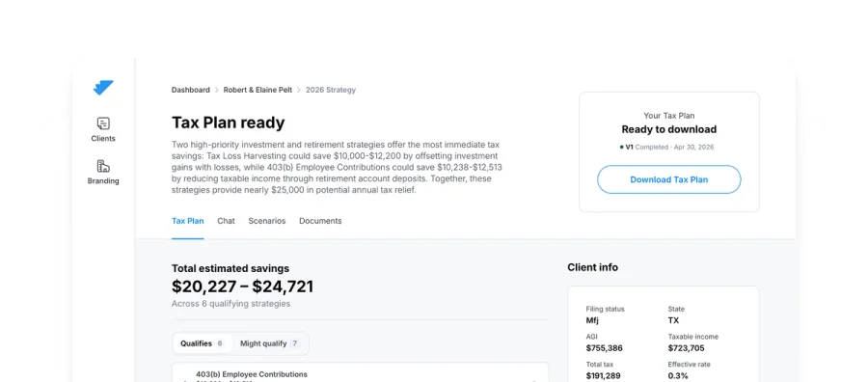Select the Qualifies filter toggle
The image size is (868, 382).
coord(203,343)
